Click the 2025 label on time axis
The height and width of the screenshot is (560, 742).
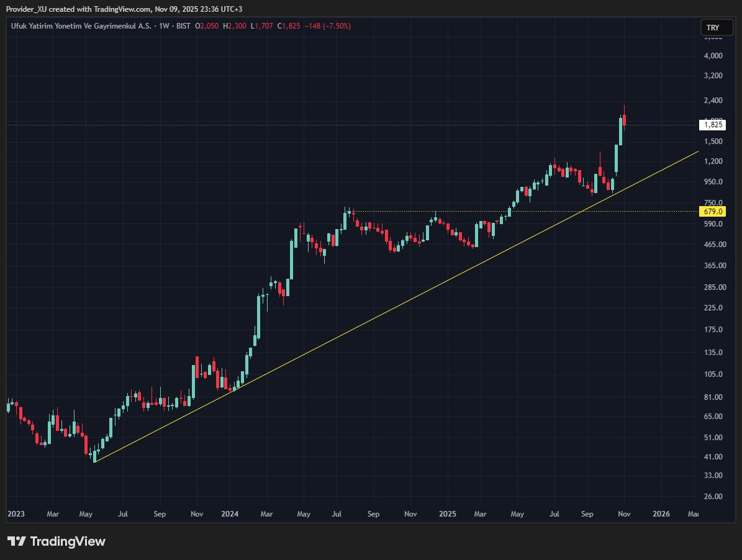coord(448,514)
